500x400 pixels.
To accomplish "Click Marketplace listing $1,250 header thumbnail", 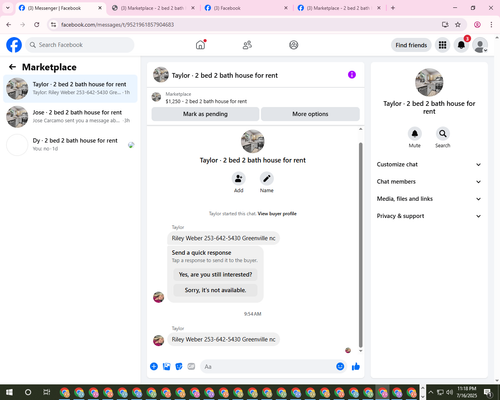I will click(156, 97).
